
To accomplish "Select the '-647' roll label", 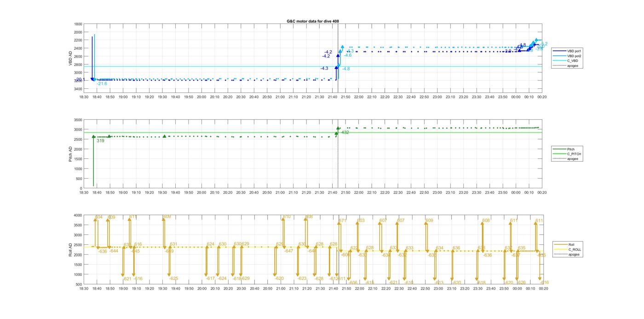I will click(x=288, y=251).
